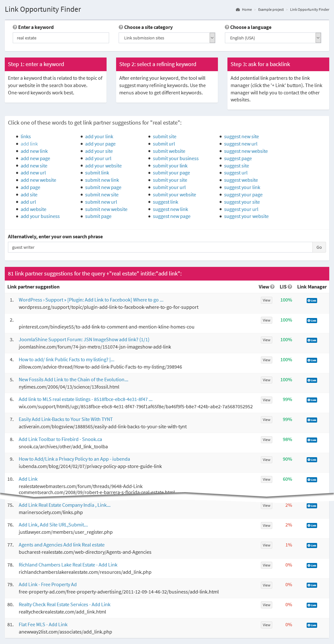Open 'Add link to MLS real estate listings' result

(x=86, y=399)
